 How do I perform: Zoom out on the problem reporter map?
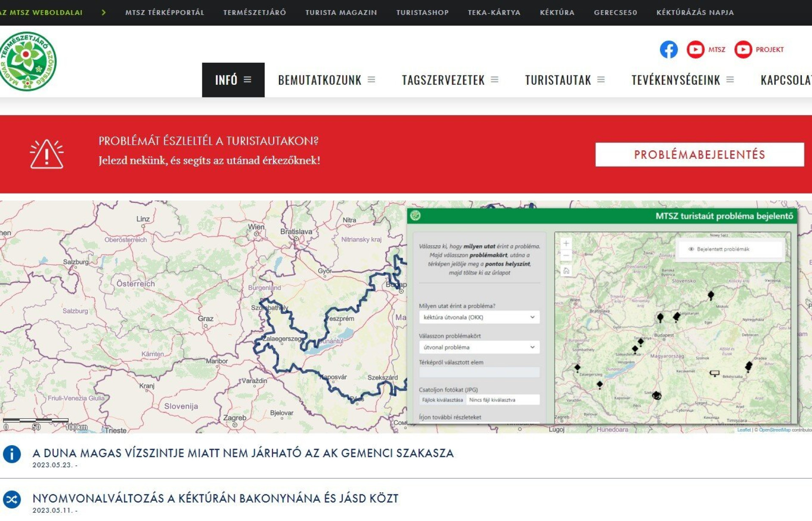pos(566,255)
